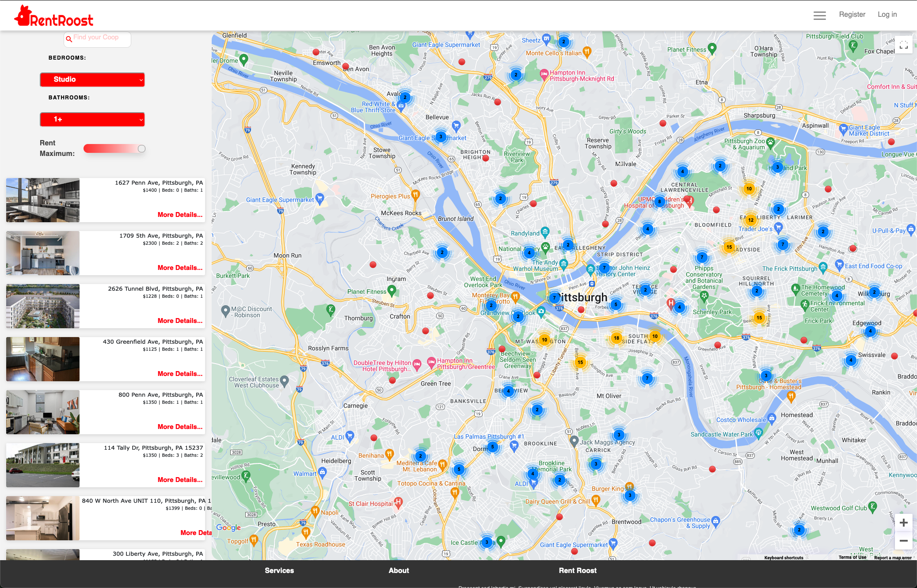Click the Costco Wholesale map pin
Screen dimensions: 917x588
click(x=772, y=418)
